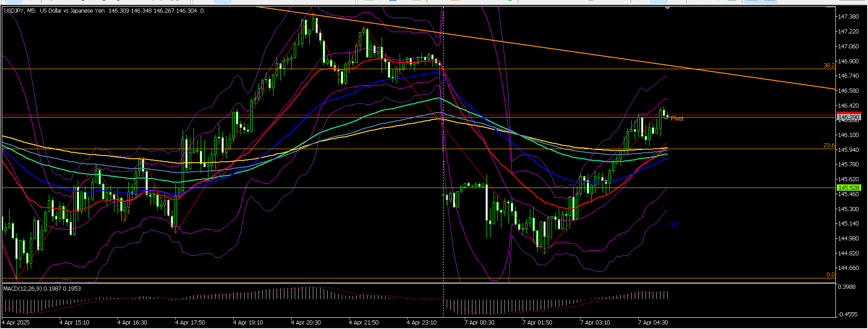The image size is (868, 329).
Task: Click the 0.3988 MACD scale value
Action: click(x=846, y=287)
